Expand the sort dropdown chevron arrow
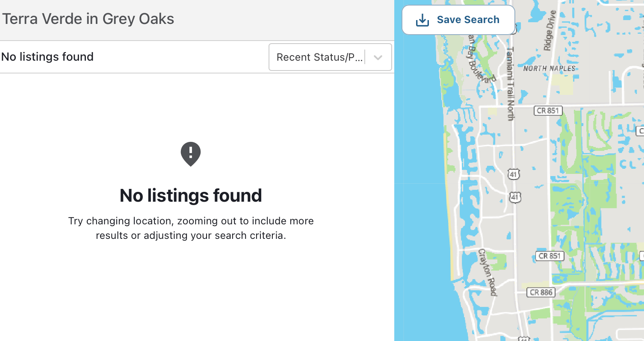 click(378, 57)
